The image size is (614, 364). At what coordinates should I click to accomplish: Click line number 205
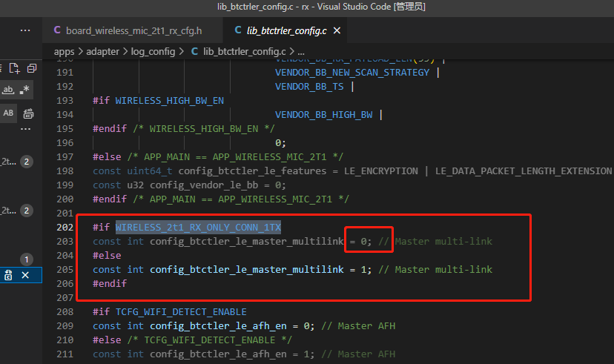tap(65, 270)
